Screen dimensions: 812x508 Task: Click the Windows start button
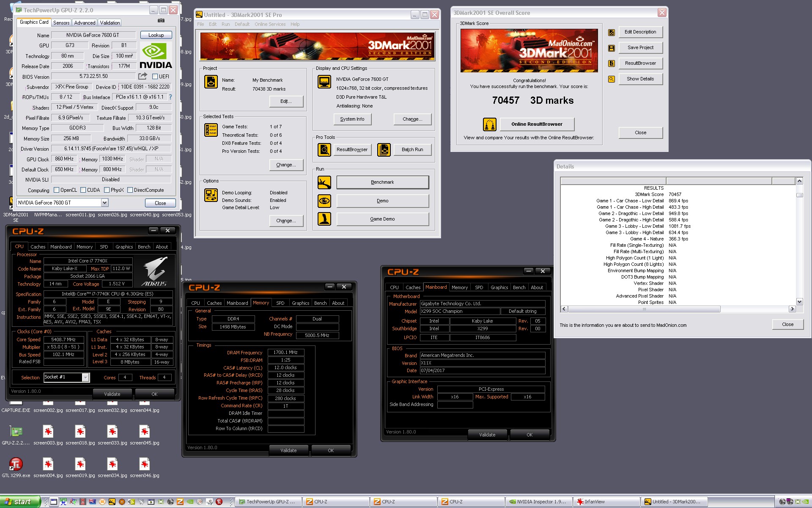click(x=20, y=502)
